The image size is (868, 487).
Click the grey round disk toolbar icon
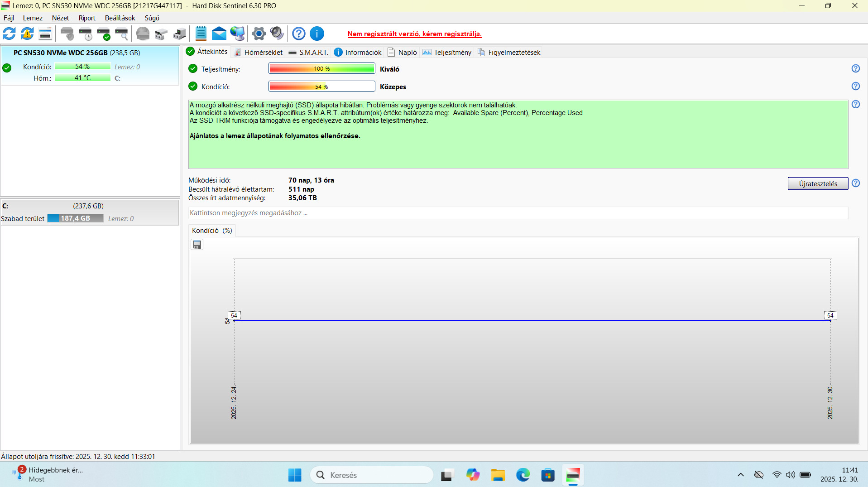click(143, 34)
